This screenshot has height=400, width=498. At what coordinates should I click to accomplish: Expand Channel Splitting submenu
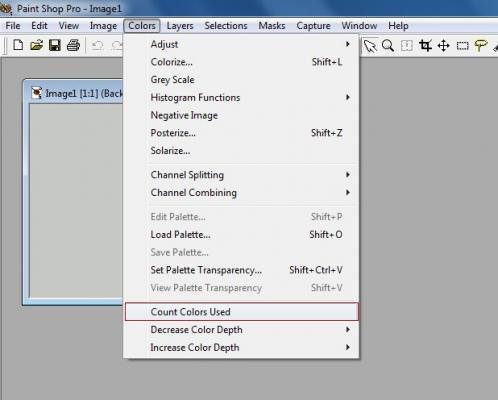tap(242, 175)
